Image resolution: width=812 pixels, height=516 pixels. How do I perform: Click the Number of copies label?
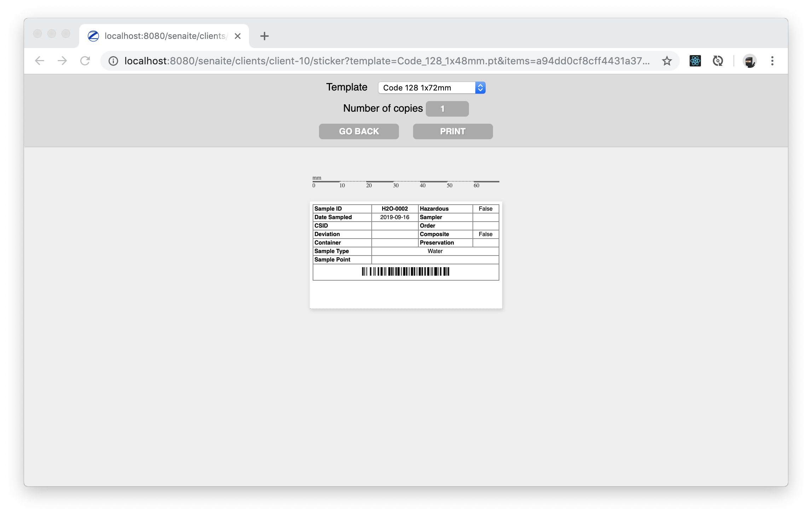click(x=383, y=109)
